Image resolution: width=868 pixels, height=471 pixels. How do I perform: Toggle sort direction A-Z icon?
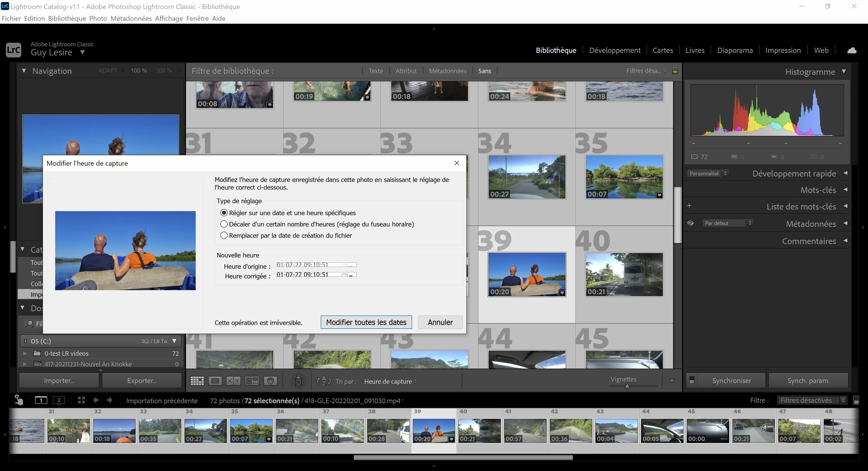[324, 381]
